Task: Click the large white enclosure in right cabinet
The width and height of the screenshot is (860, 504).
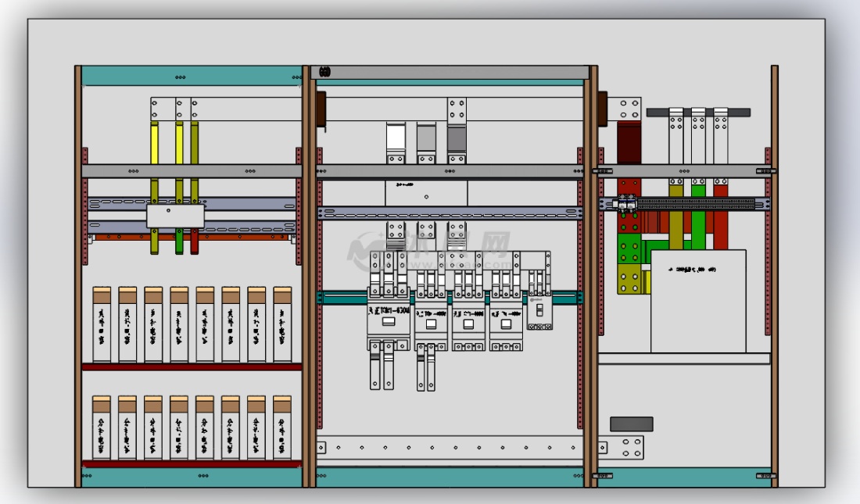Action: point(697,313)
